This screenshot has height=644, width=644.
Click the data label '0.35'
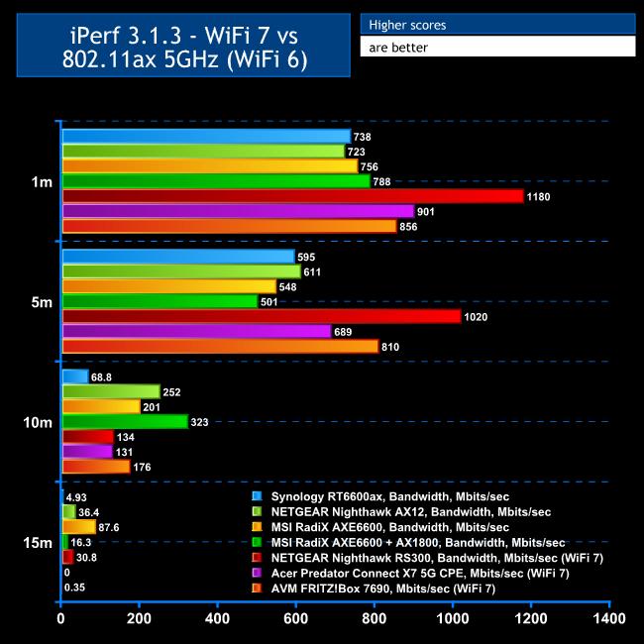click(74, 588)
